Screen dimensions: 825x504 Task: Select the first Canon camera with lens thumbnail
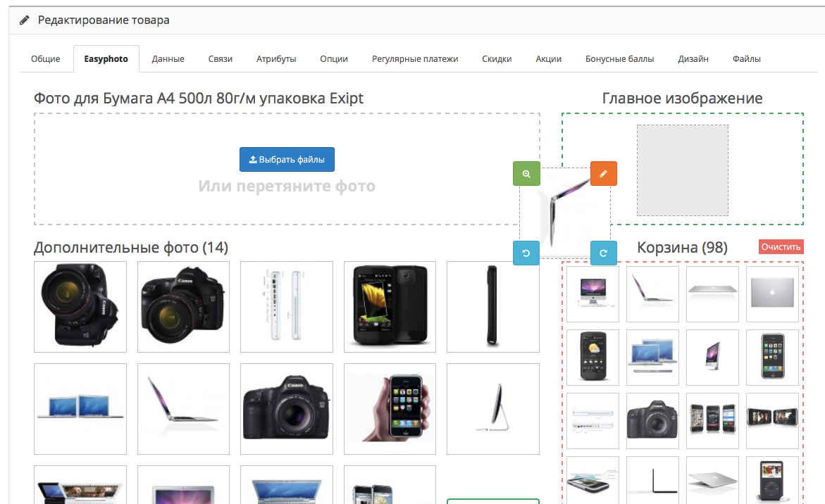click(x=80, y=306)
